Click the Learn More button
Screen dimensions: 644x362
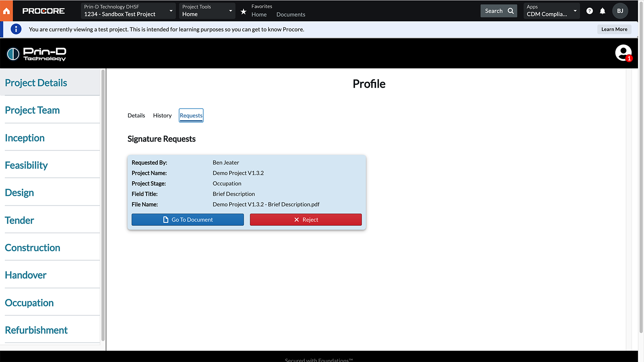614,29
